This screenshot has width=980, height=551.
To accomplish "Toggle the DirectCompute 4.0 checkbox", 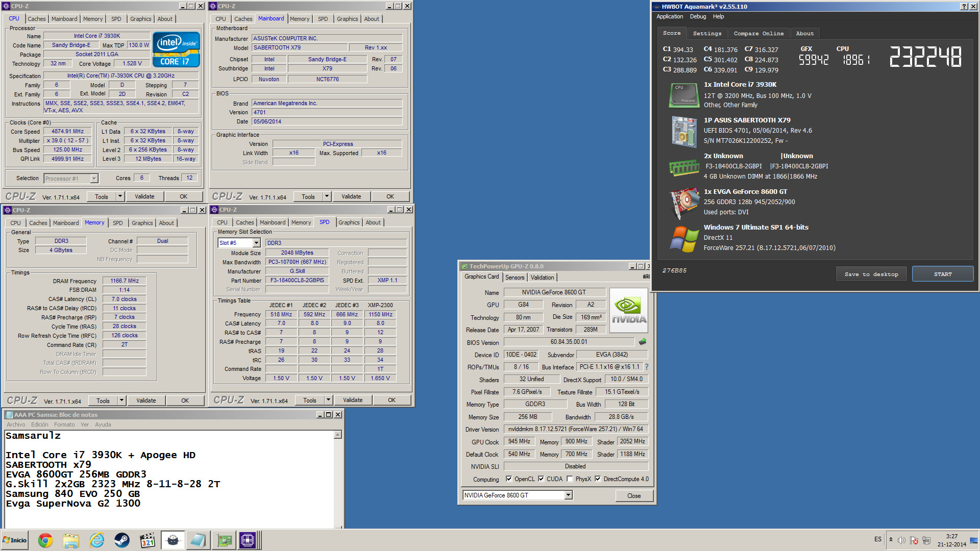I will [598, 479].
